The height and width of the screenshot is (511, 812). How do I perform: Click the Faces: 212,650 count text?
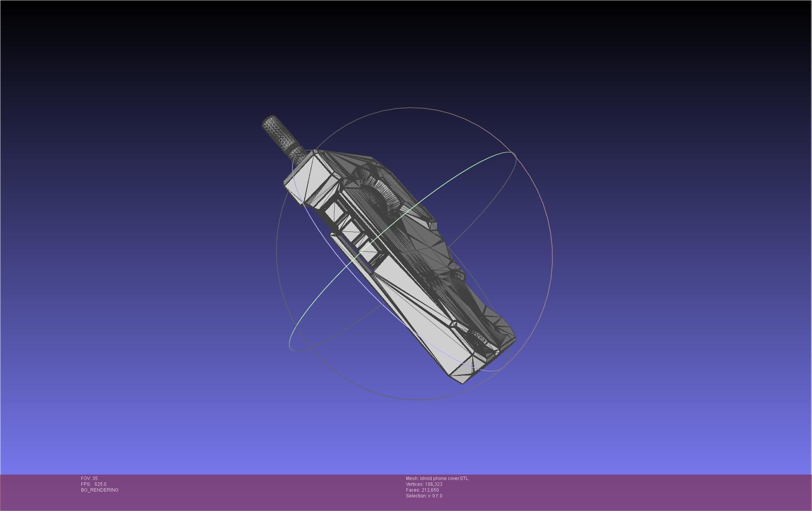[422, 490]
